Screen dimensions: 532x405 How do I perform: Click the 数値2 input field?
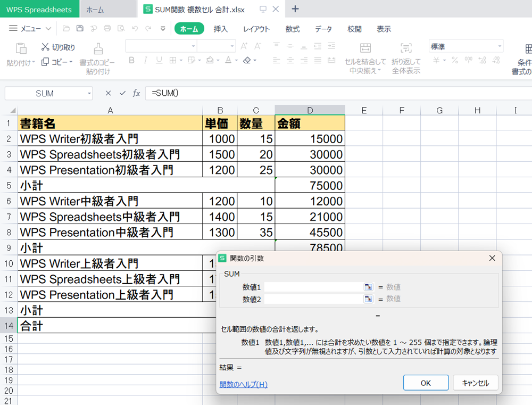313,299
